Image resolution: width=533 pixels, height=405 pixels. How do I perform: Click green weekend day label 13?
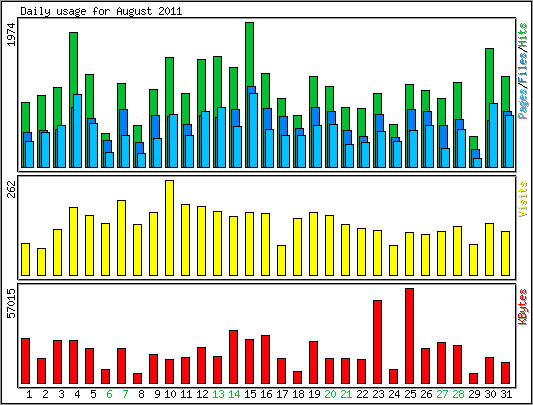[218, 394]
